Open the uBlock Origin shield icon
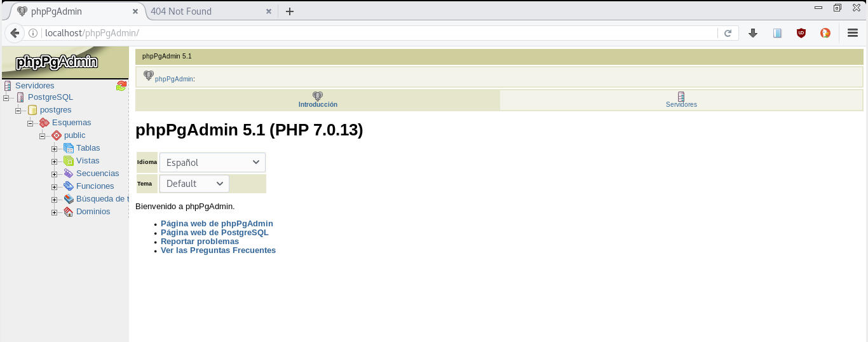This screenshot has height=342, width=868. 801,33
